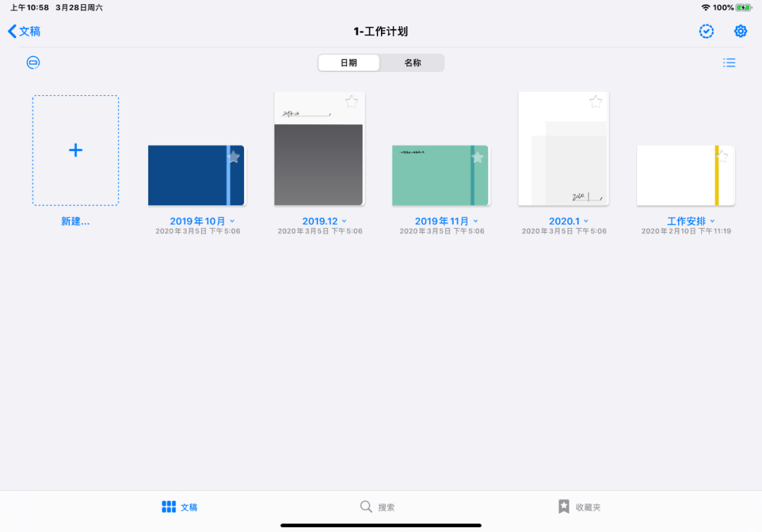The width and height of the screenshot is (762, 532).
Task: Go back to 文稿
Action: click(24, 31)
